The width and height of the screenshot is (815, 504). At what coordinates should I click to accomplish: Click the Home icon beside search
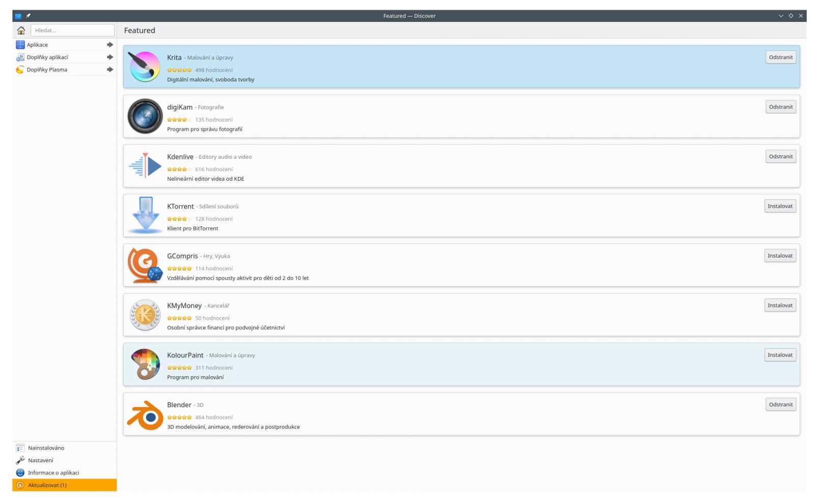(21, 31)
